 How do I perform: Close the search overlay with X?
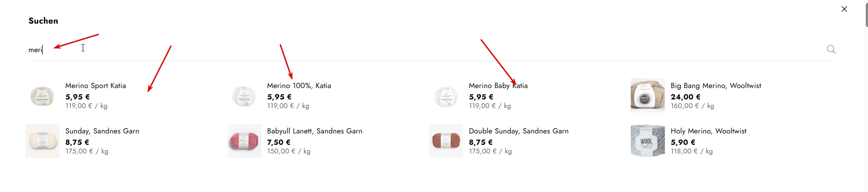[844, 9]
